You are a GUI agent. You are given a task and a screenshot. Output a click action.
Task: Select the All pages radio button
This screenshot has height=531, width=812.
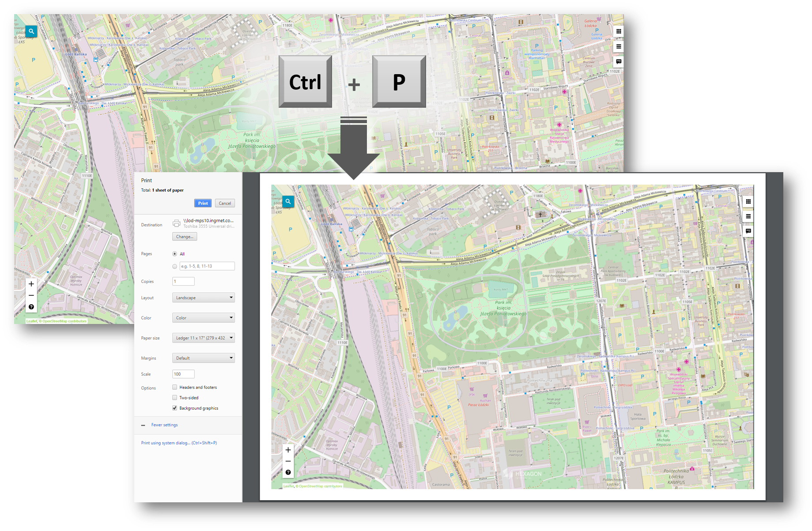[175, 254]
